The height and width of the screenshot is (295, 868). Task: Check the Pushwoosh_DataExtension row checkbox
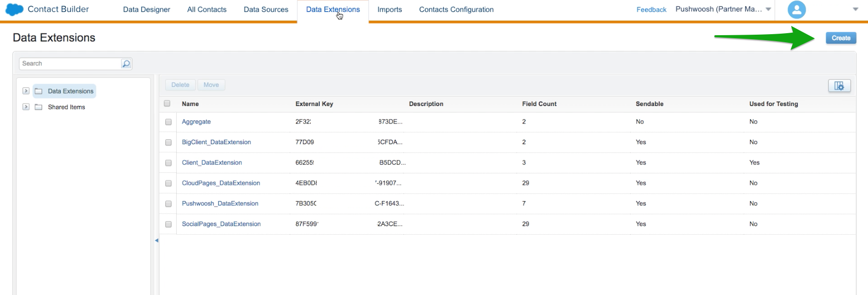(x=168, y=204)
